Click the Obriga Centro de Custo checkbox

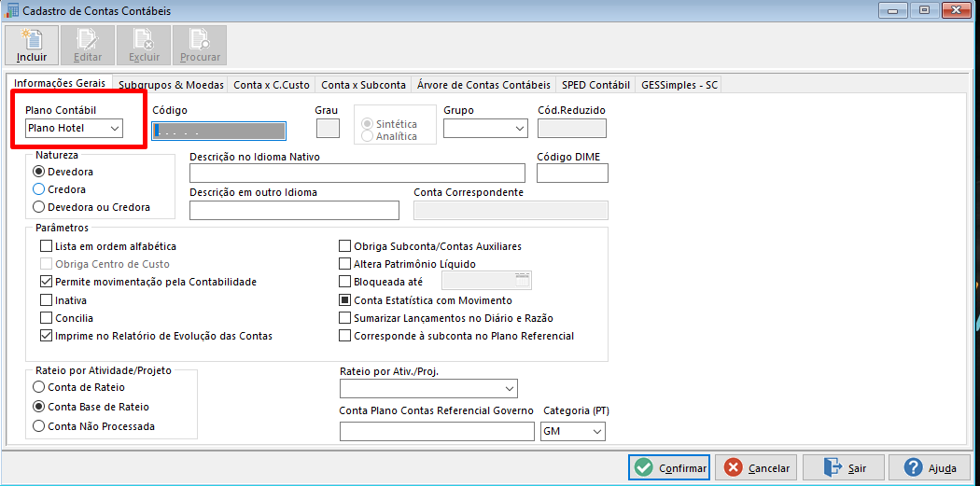point(46,264)
